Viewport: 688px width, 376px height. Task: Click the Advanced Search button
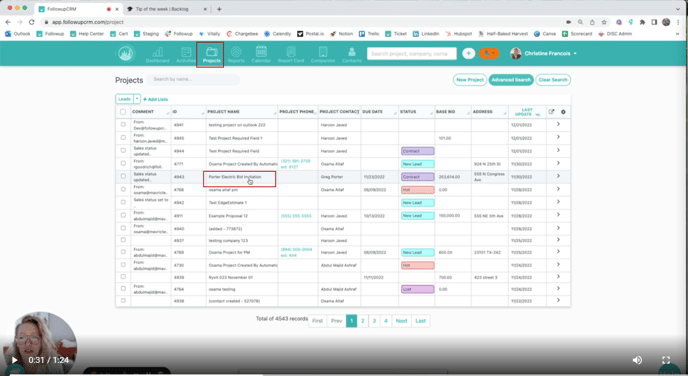click(511, 80)
